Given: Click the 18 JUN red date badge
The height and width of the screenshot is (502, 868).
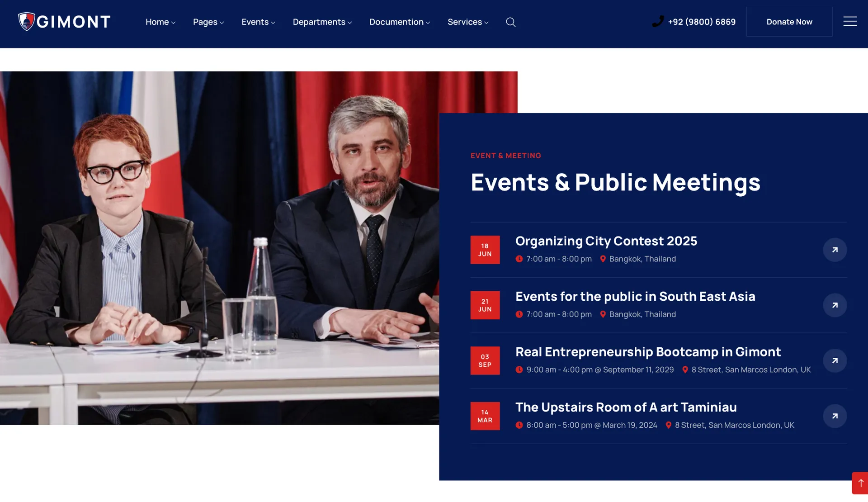Looking at the screenshot, I should (x=485, y=250).
